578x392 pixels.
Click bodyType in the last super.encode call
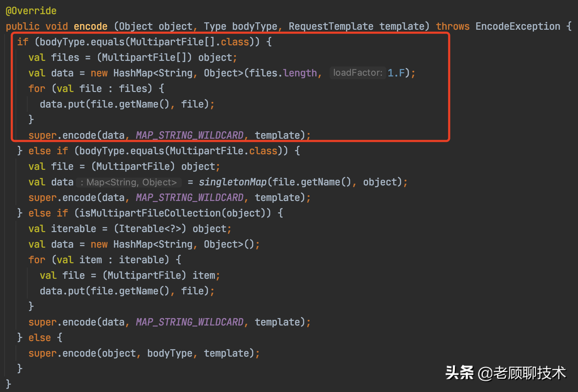point(170,353)
